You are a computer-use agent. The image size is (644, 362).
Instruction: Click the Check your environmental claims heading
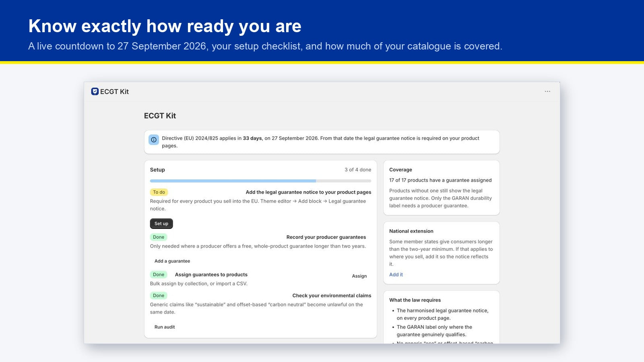click(332, 296)
